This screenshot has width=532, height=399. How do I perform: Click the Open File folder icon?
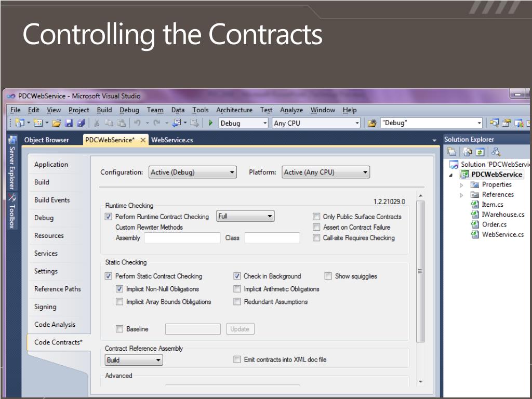(x=56, y=123)
